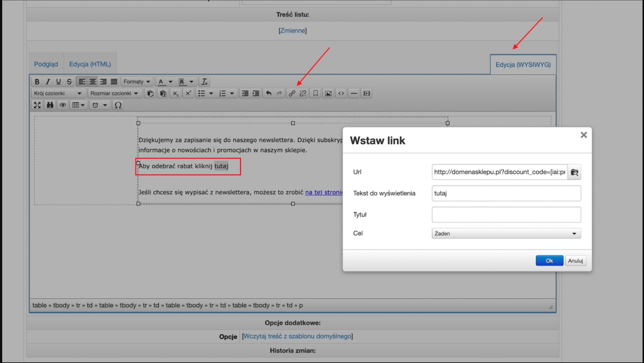The image size is (644, 363).
Task: Browse for URL file icon
Action: point(574,172)
